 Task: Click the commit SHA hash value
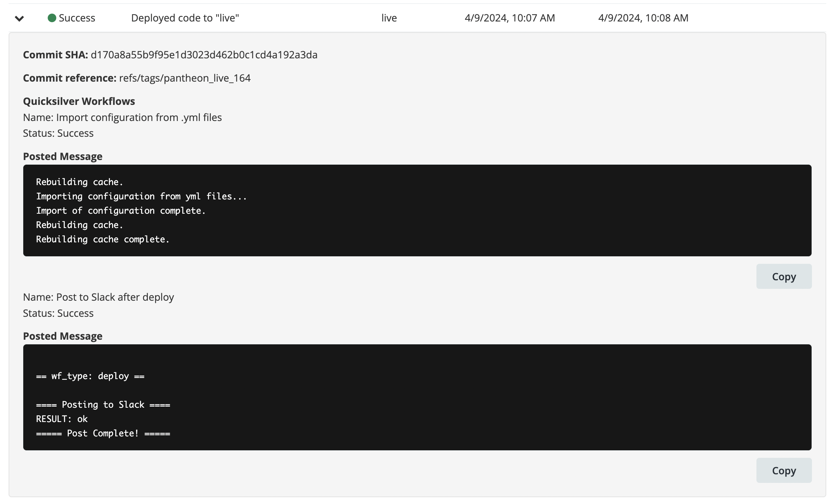204,55
